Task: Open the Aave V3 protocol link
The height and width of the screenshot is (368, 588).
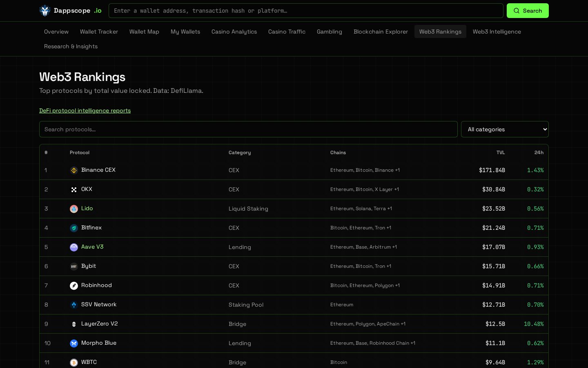Action: coord(92,247)
